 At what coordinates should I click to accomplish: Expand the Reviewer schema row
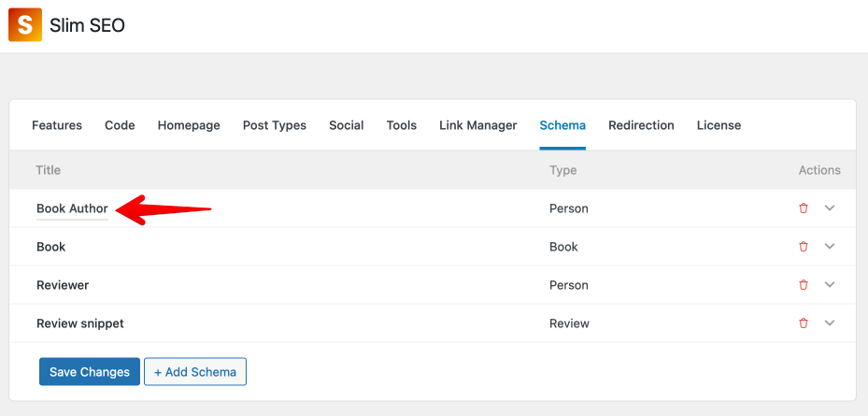point(830,285)
